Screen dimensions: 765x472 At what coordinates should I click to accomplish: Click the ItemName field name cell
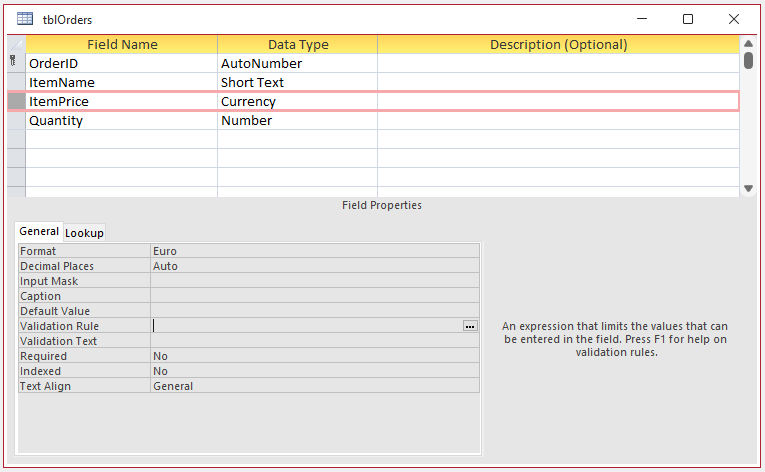pos(121,82)
